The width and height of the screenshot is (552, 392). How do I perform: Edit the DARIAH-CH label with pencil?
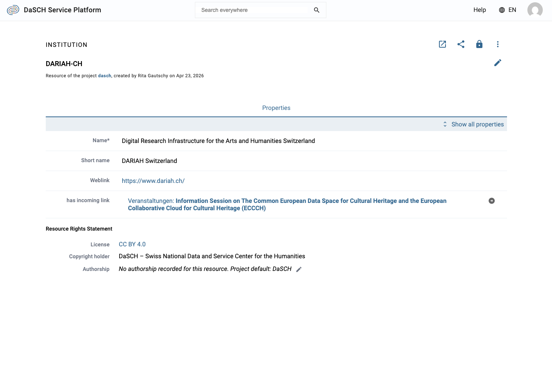click(x=498, y=63)
